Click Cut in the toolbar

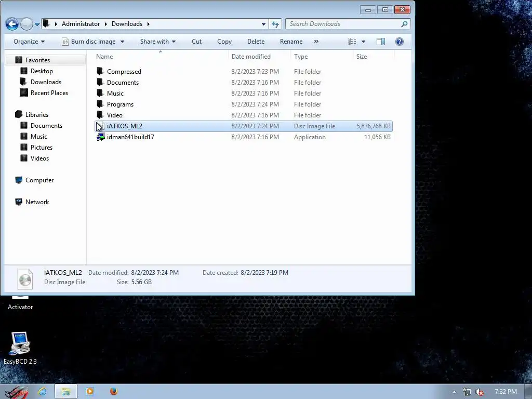pyautogui.click(x=196, y=42)
